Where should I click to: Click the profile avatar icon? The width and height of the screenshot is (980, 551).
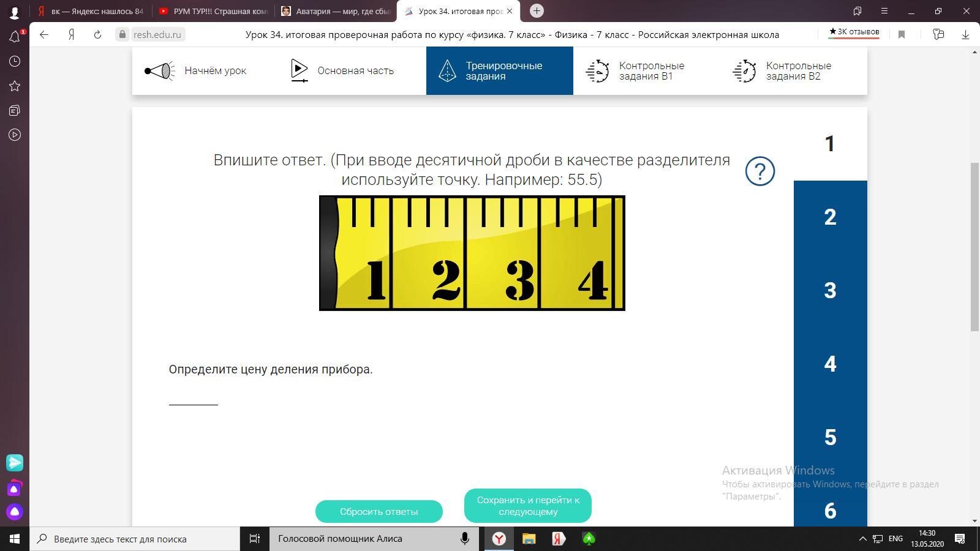pos(15,12)
